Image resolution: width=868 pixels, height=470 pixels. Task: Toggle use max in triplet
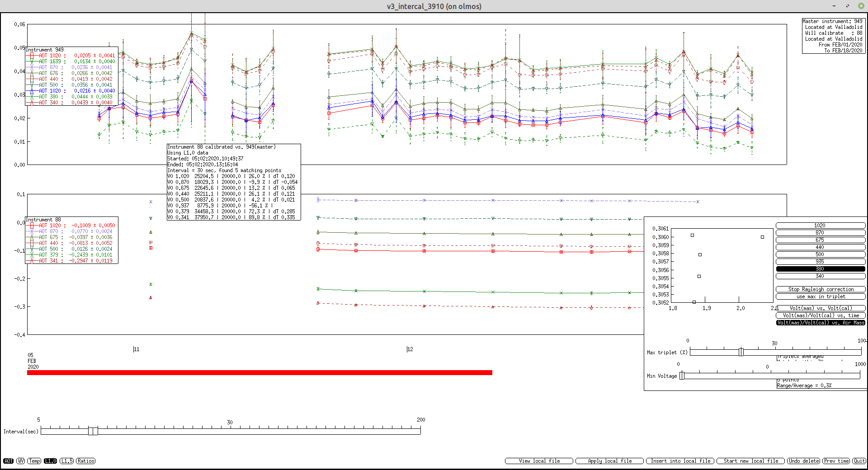[x=821, y=296]
